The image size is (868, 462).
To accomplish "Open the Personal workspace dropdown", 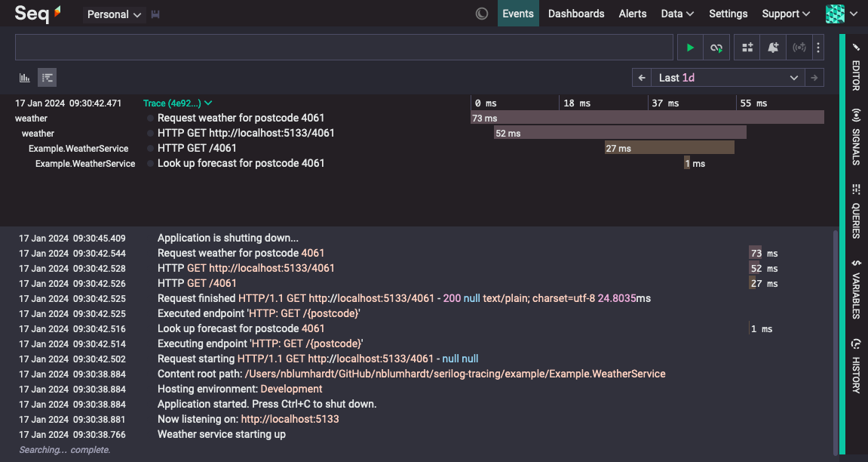I will click(114, 14).
